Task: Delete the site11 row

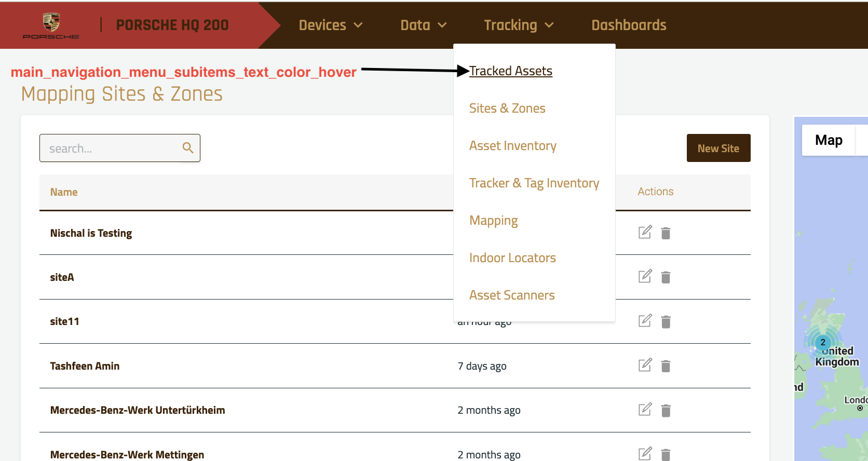Action: pyautogui.click(x=666, y=322)
